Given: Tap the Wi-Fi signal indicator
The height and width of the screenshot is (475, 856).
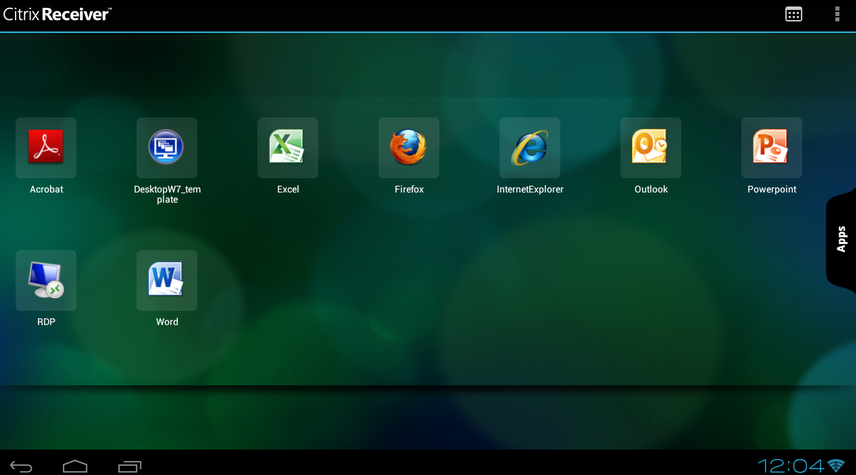Looking at the screenshot, I should coord(836,466).
